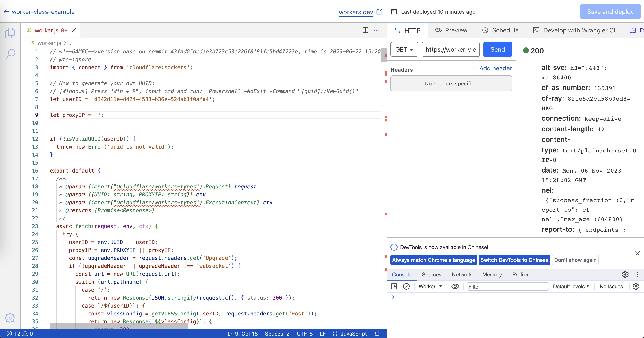Click the copy files icon in sidebar
Screen dimensions: 644x338
pos(10,33)
